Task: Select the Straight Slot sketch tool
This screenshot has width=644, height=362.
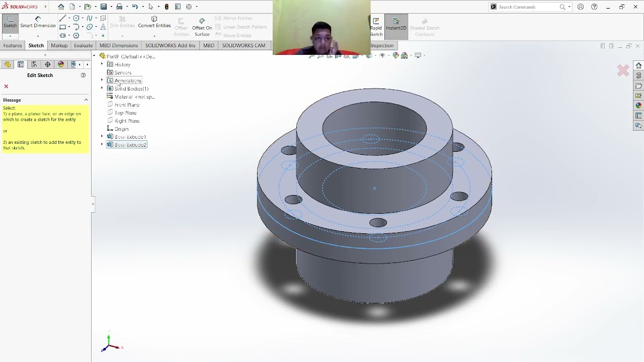Action: tap(62, 36)
